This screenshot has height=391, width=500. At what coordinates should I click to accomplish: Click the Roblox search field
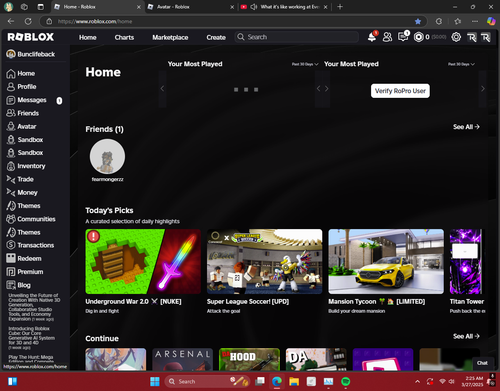point(297,37)
